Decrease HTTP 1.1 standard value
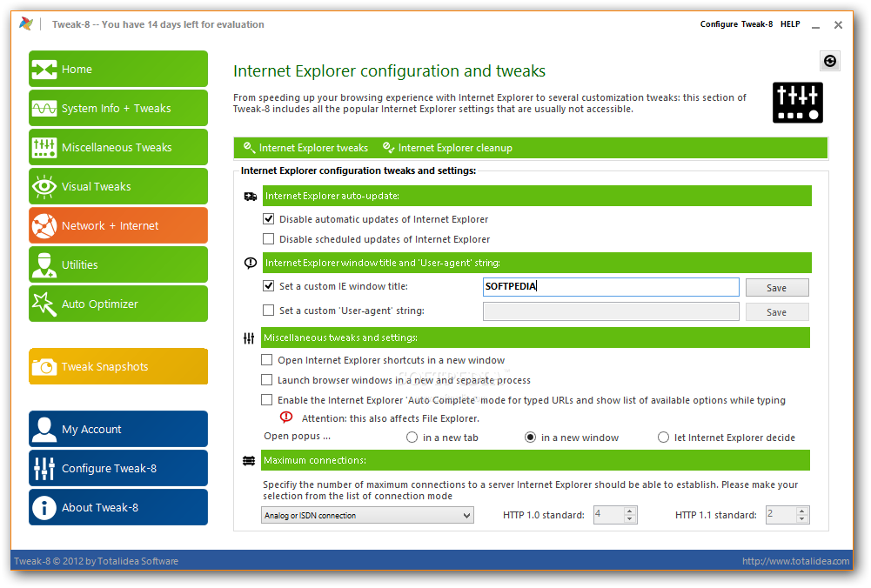 801,519
